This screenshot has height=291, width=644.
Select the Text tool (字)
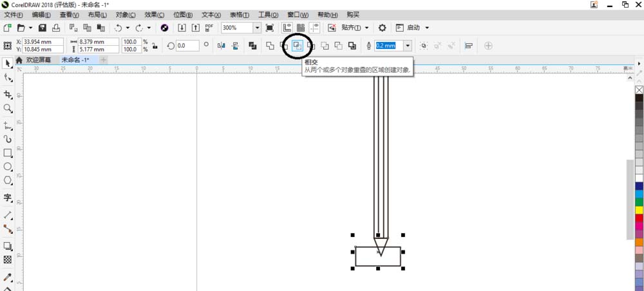coord(8,198)
